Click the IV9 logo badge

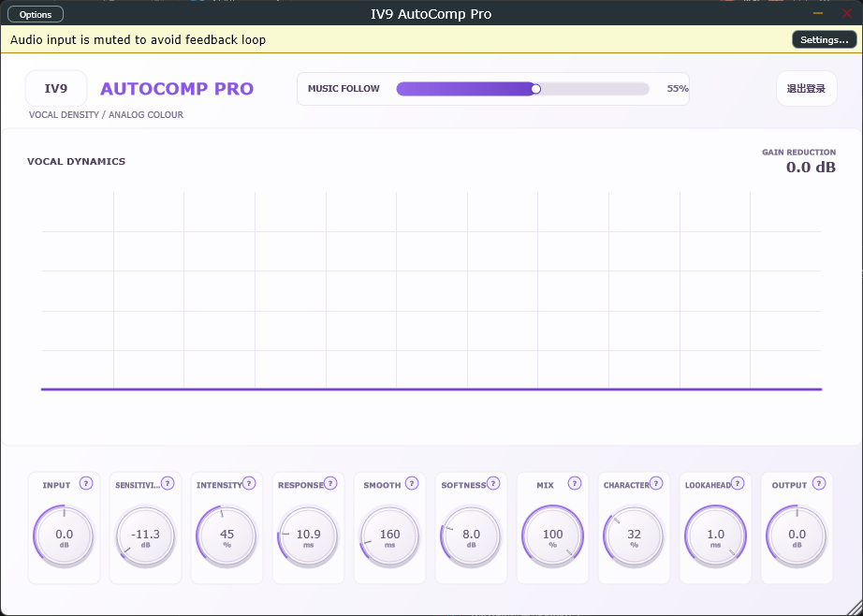tap(56, 88)
